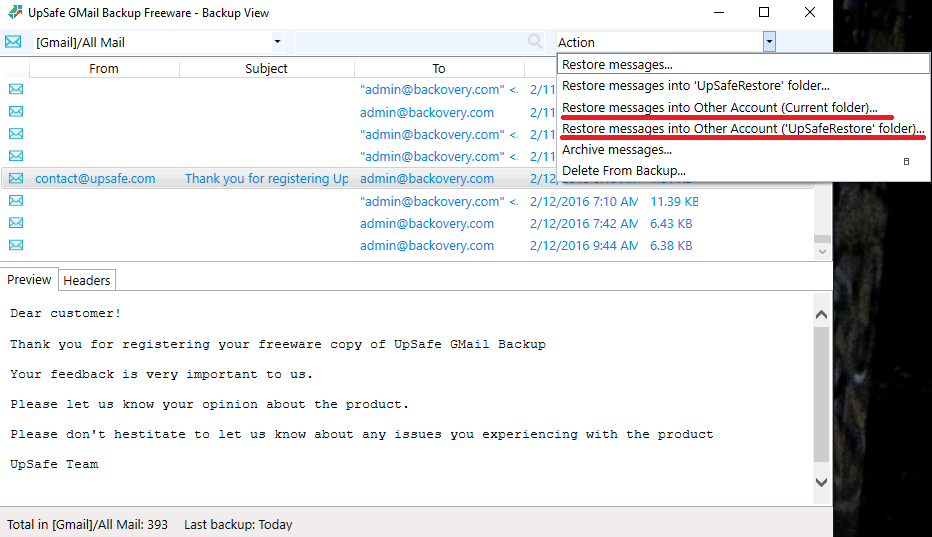Viewport: 932px width, 537px height.
Task: Choose Restore messages... from Action menu
Action: [x=743, y=64]
